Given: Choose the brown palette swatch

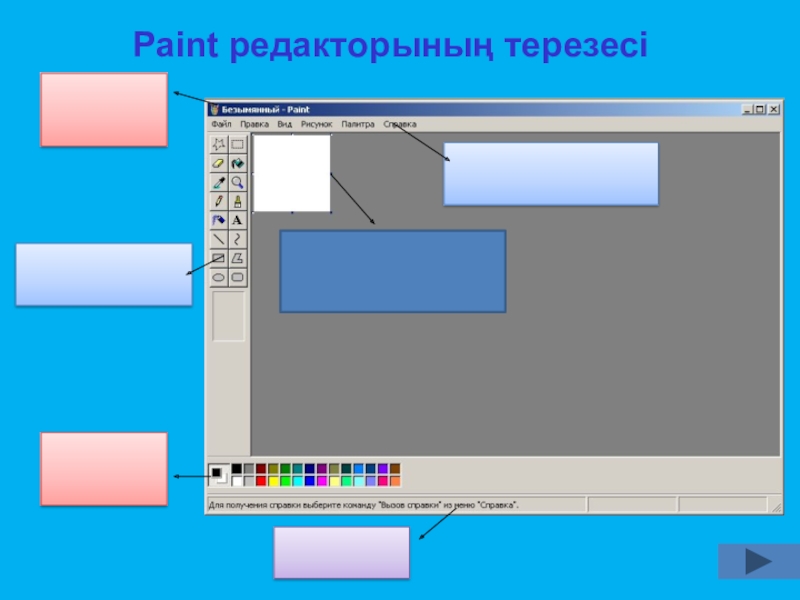Looking at the screenshot, I should point(395,469).
